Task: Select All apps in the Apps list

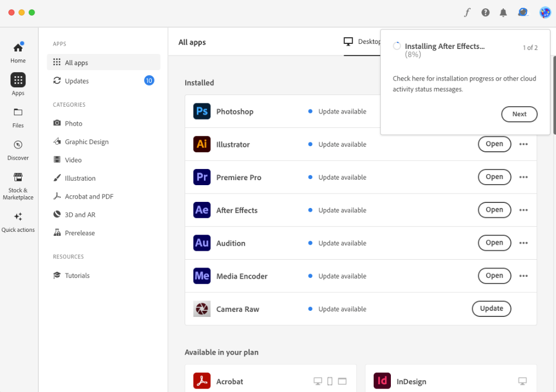Action: point(103,62)
